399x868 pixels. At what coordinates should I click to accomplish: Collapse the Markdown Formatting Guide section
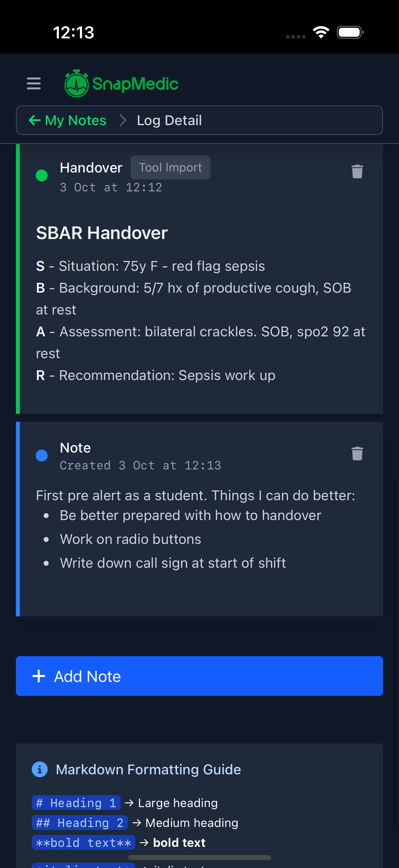click(149, 769)
